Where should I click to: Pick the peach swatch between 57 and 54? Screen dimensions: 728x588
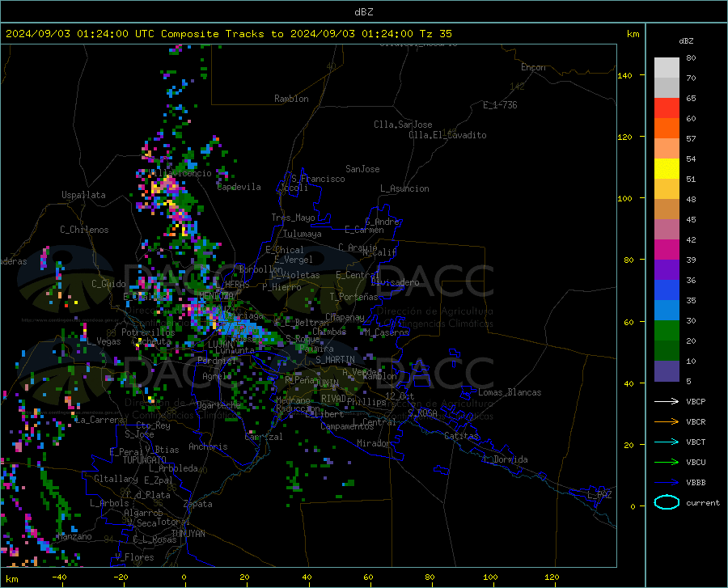(667, 149)
